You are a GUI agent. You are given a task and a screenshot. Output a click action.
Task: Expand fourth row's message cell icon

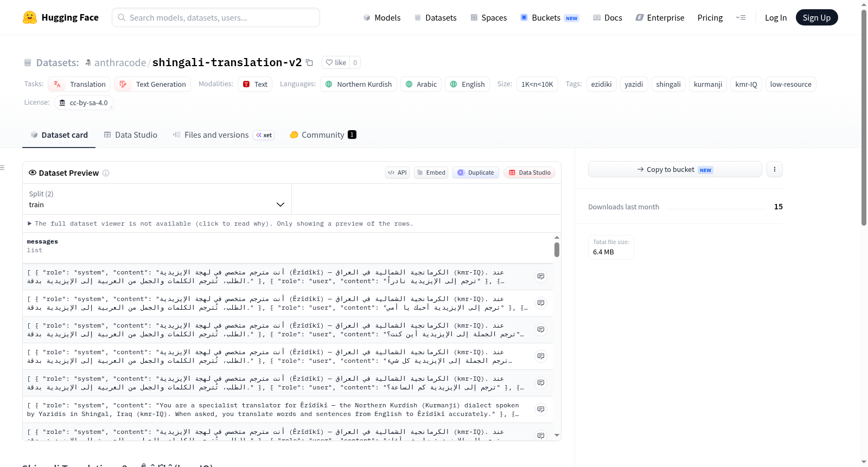(x=541, y=356)
